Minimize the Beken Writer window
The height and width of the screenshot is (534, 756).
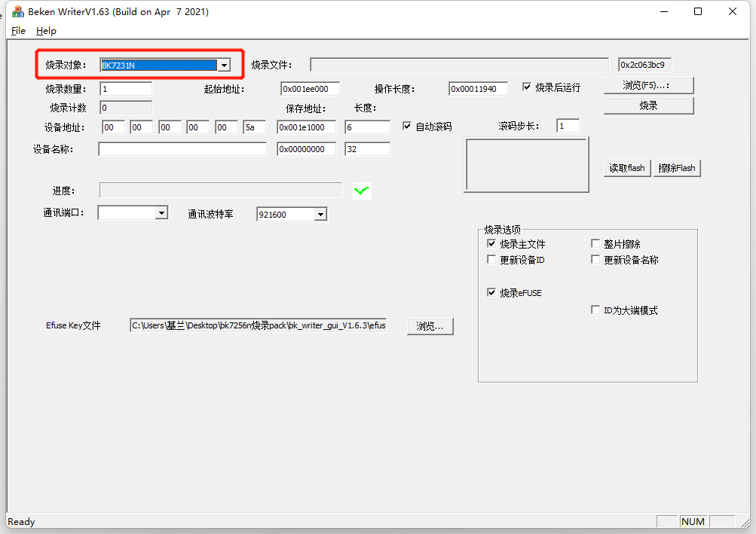click(664, 11)
